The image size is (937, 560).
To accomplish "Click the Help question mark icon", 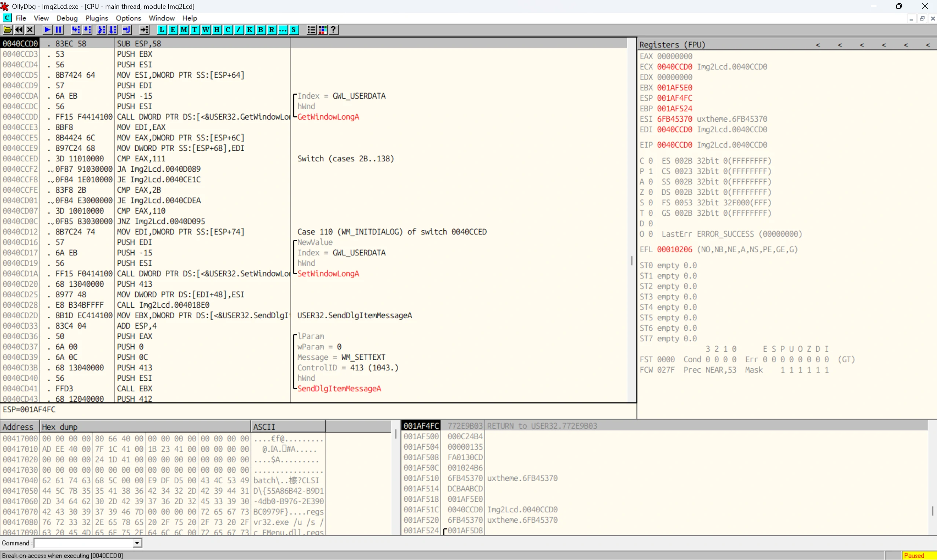I will click(333, 30).
